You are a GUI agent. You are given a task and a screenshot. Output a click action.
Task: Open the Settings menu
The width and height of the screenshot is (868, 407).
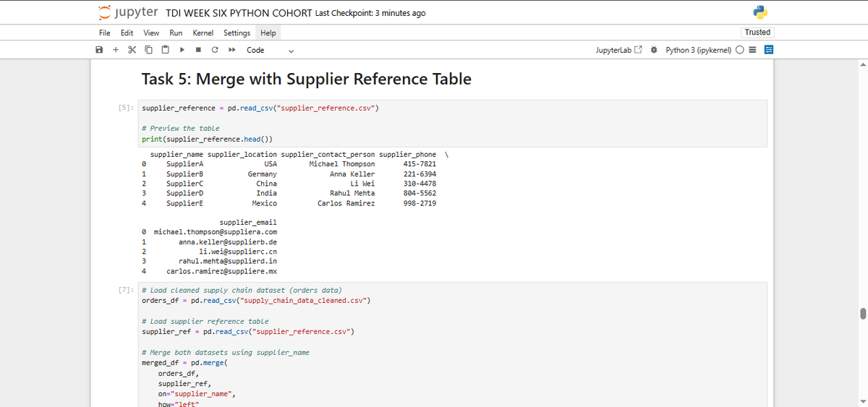pyautogui.click(x=237, y=33)
